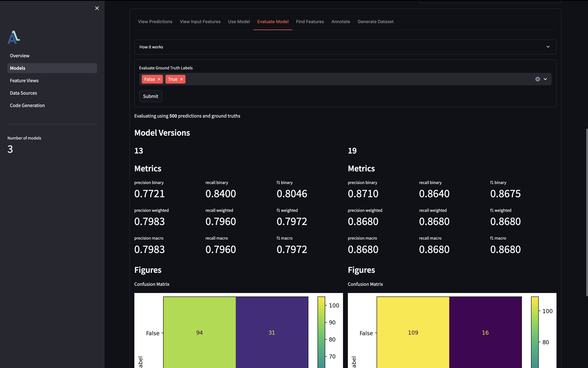Navigate to Overview in sidebar

click(20, 56)
